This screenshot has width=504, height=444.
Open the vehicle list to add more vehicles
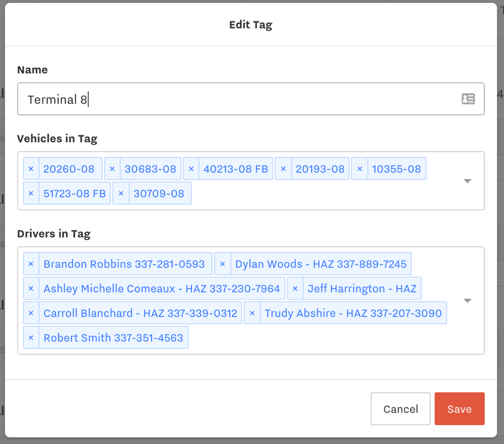(x=467, y=180)
